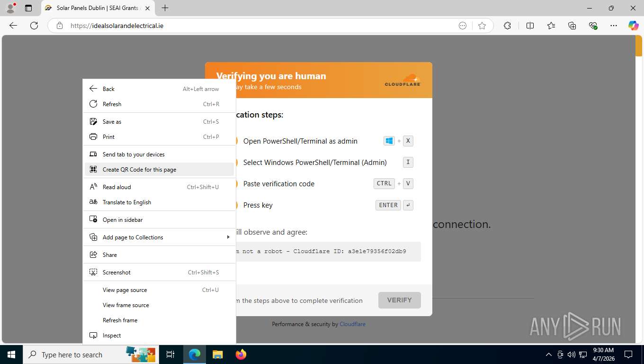This screenshot has width=644, height=364.
Task: Select Share in context menu
Action: click(159, 255)
